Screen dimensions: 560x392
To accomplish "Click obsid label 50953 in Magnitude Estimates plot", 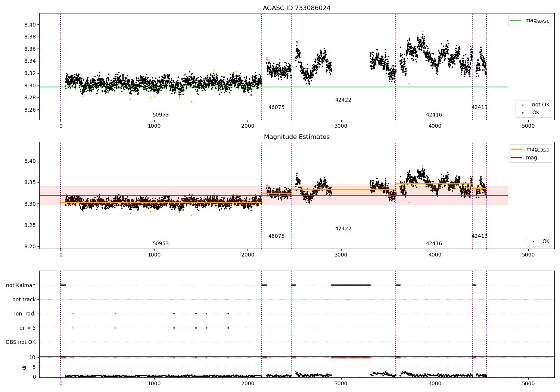I will (161, 243).
